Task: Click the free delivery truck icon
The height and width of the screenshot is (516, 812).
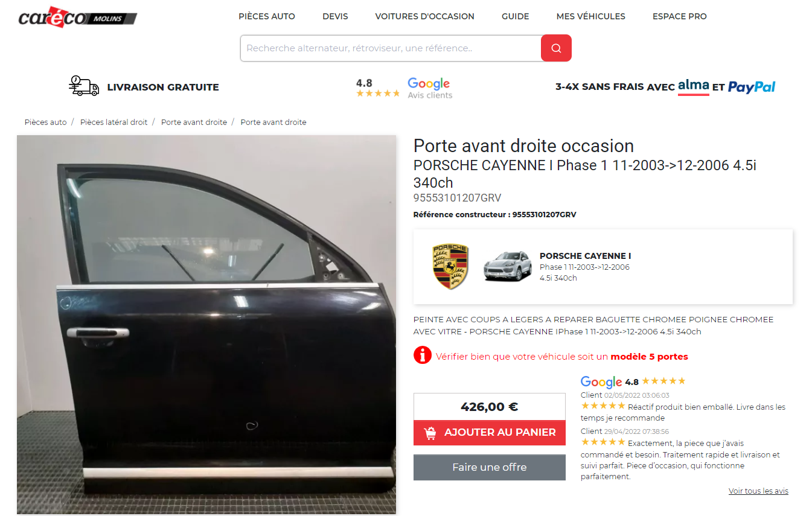Action: [84, 86]
